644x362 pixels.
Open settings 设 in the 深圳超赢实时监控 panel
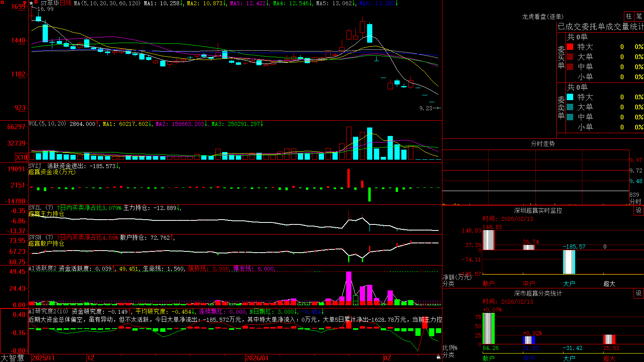pyautogui.click(x=639, y=210)
